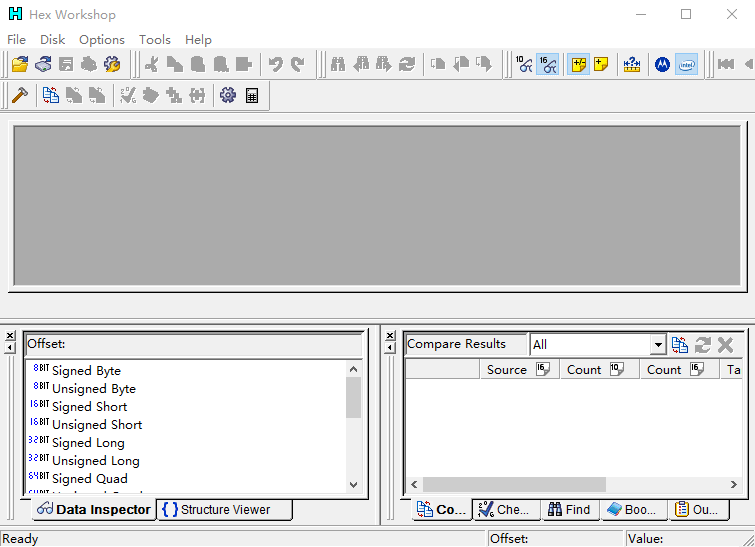755x547 pixels.
Task: Click Compare Results scroll right arrow
Action: (x=734, y=484)
